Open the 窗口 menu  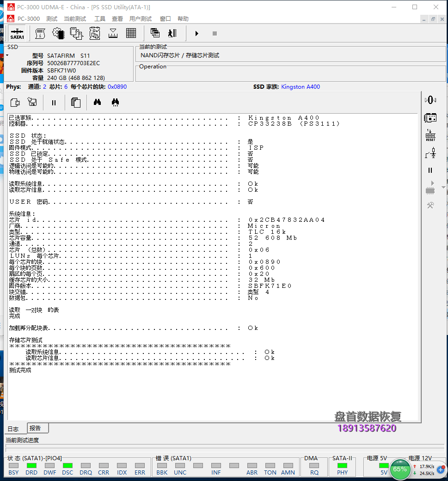(x=166, y=18)
